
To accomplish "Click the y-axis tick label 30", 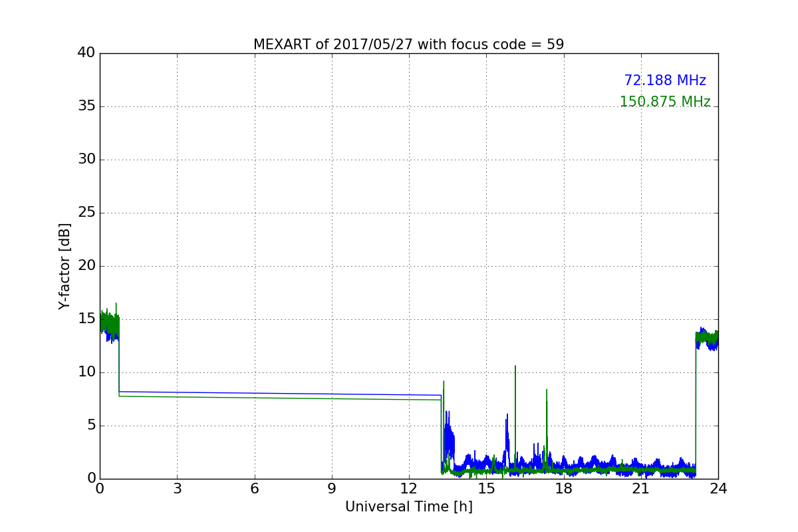I will pyautogui.click(x=86, y=160).
